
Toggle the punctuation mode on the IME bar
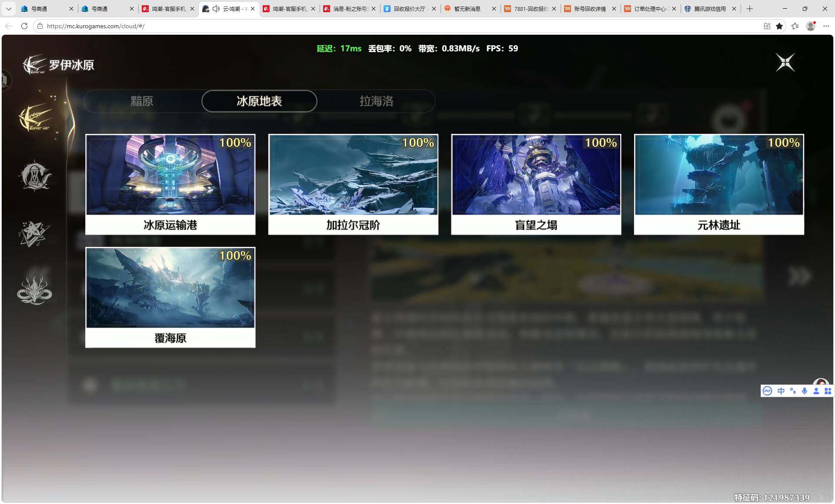[x=793, y=391]
